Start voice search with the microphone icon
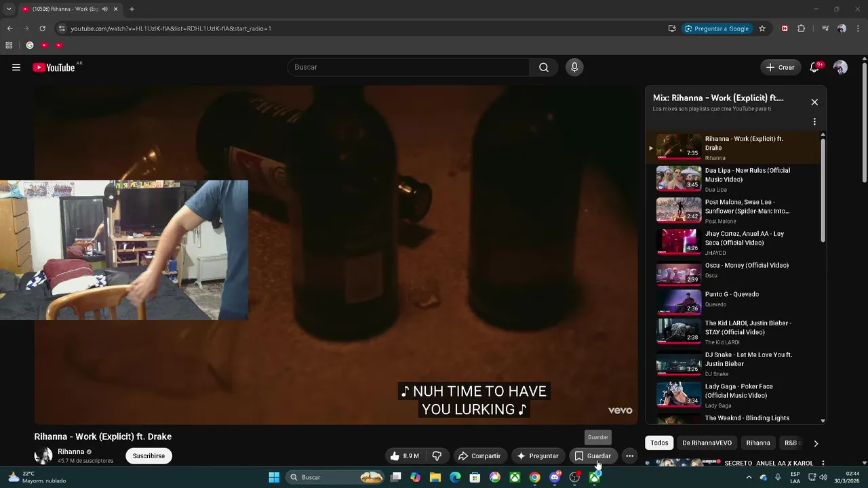The height and width of the screenshot is (488, 868). click(x=574, y=67)
